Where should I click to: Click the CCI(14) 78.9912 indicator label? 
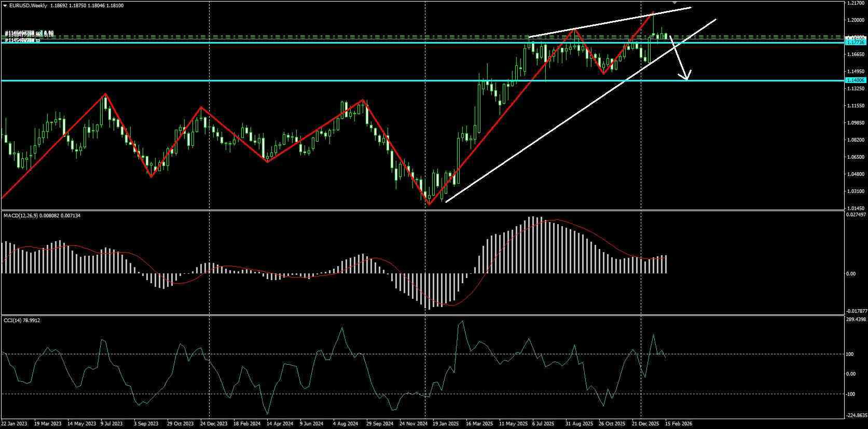coord(22,321)
